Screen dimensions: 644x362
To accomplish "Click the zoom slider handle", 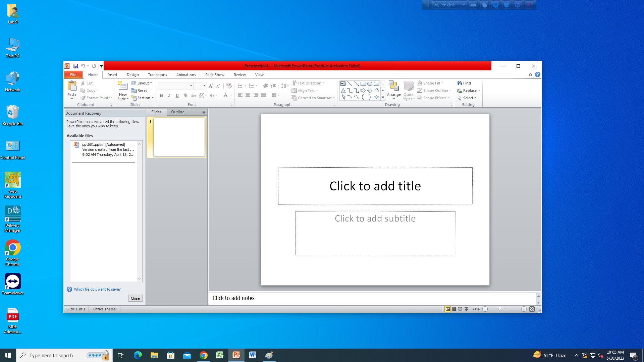I will [x=499, y=309].
